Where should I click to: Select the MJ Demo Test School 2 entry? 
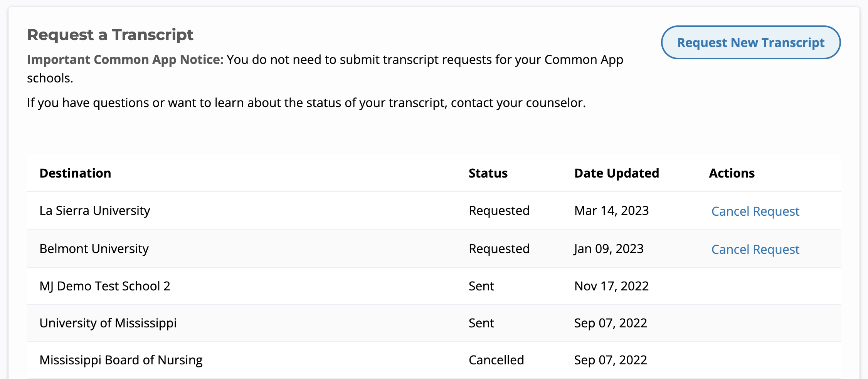pyautogui.click(x=105, y=286)
